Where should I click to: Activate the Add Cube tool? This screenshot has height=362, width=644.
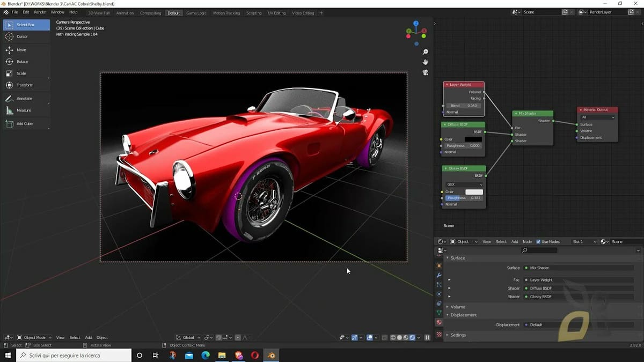click(x=26, y=124)
